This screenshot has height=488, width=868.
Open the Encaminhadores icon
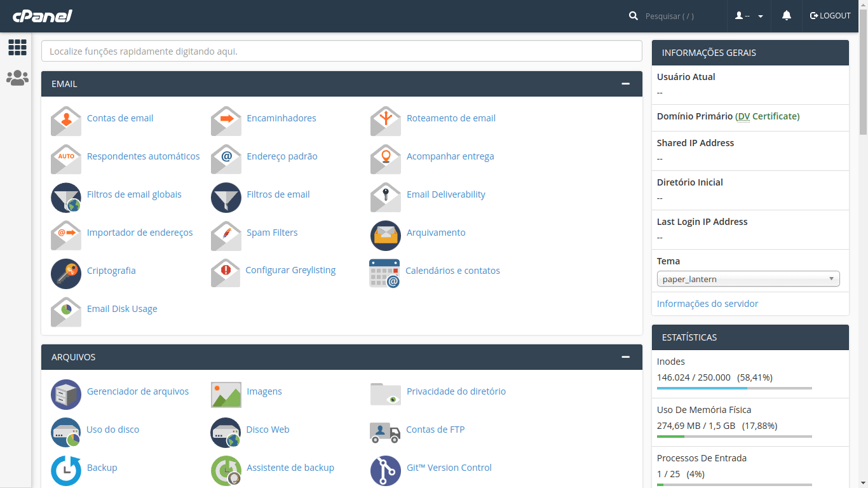click(x=226, y=121)
